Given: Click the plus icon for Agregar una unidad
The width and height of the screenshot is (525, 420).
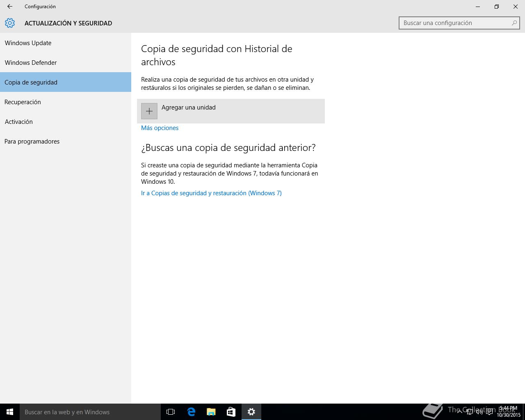Looking at the screenshot, I should coord(149,111).
